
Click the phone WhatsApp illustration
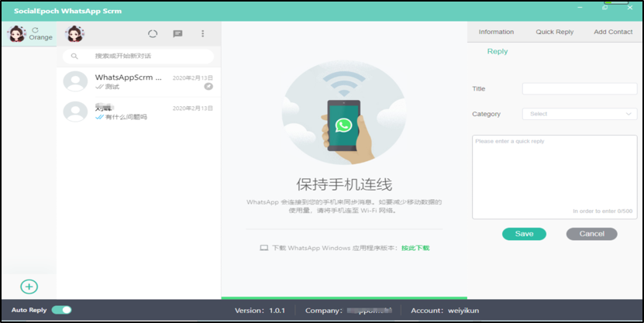[x=344, y=113]
